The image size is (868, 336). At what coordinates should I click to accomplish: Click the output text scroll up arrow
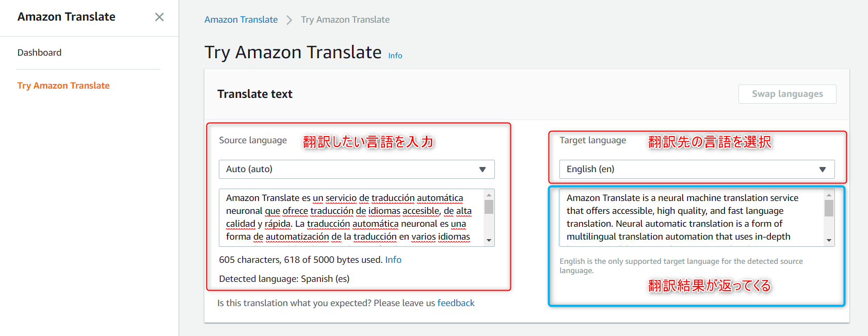[829, 195]
